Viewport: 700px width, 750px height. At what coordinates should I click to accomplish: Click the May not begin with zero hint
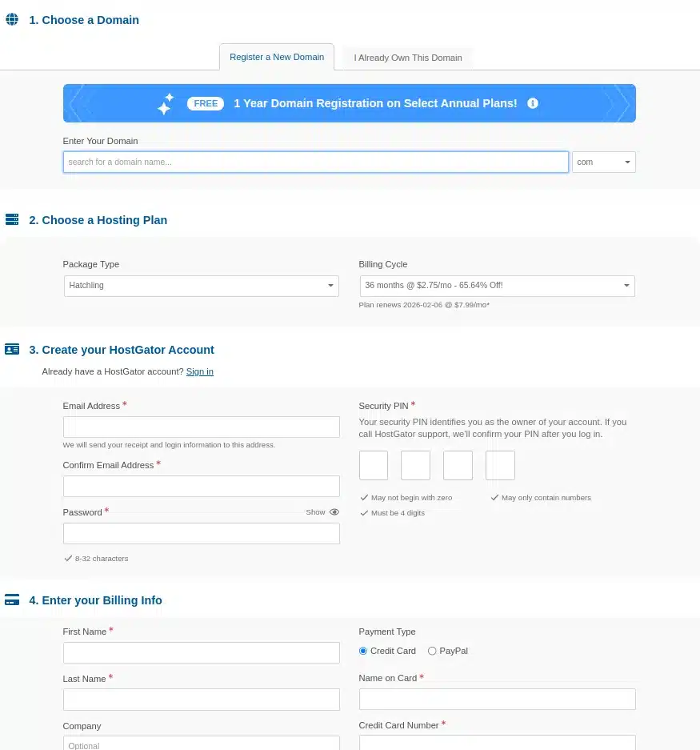point(411,498)
